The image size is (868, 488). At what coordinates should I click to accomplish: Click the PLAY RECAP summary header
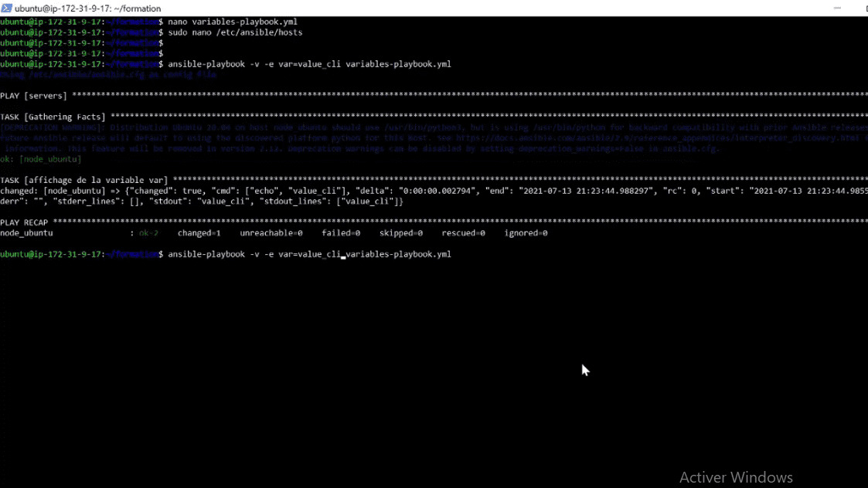tap(25, 222)
